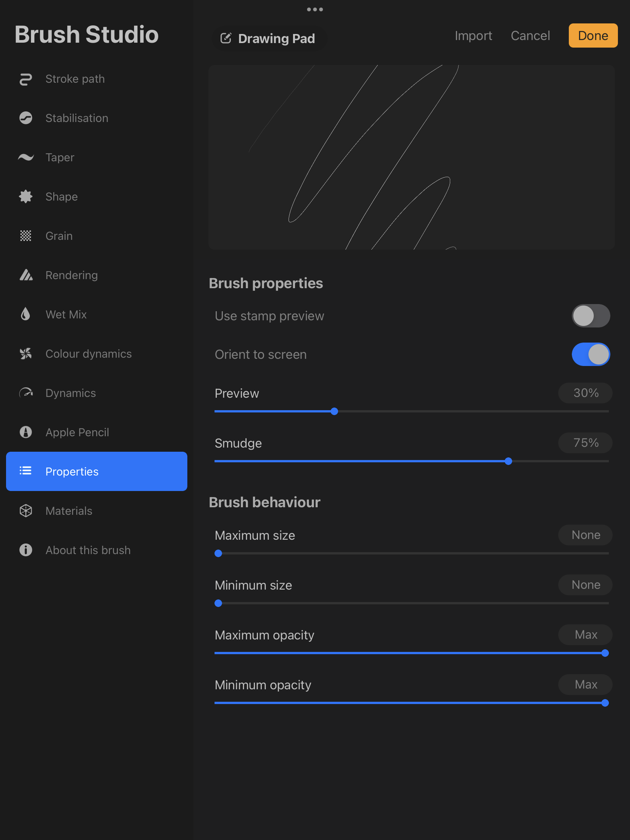The width and height of the screenshot is (630, 840).
Task: Go to Dynamics section
Action: coord(96,393)
